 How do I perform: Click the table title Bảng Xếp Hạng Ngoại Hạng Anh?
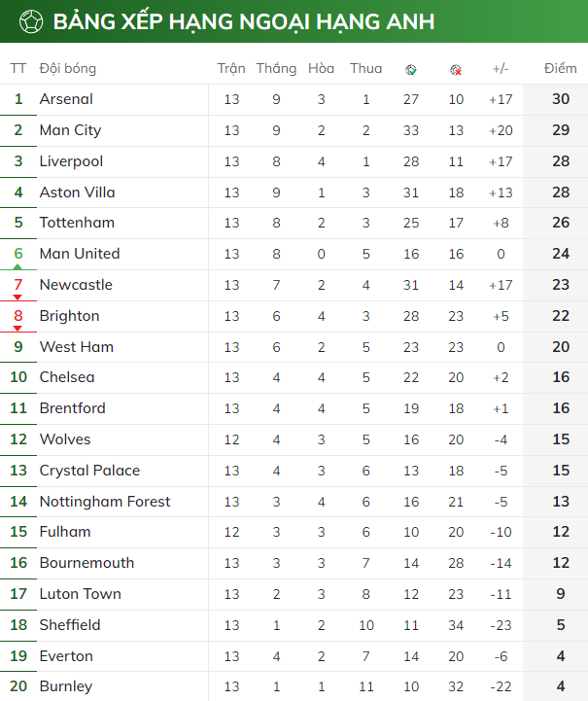(x=244, y=21)
